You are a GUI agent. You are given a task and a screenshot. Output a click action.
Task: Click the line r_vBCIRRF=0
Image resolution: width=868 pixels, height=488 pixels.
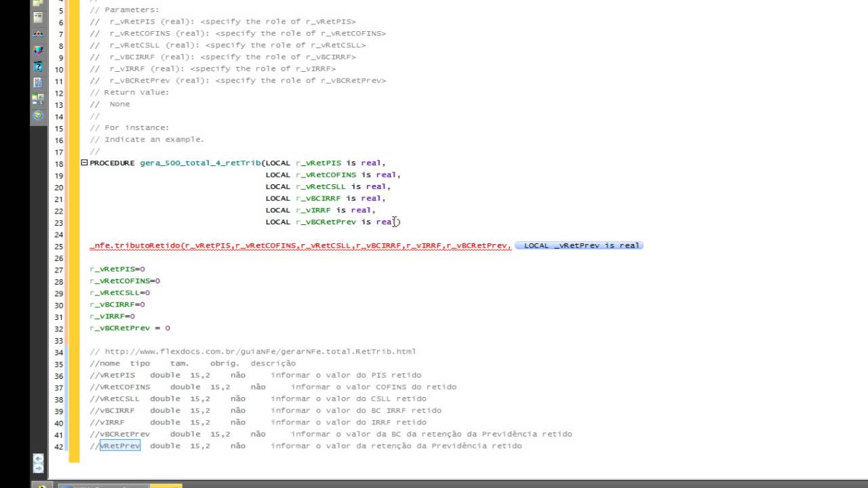point(117,304)
